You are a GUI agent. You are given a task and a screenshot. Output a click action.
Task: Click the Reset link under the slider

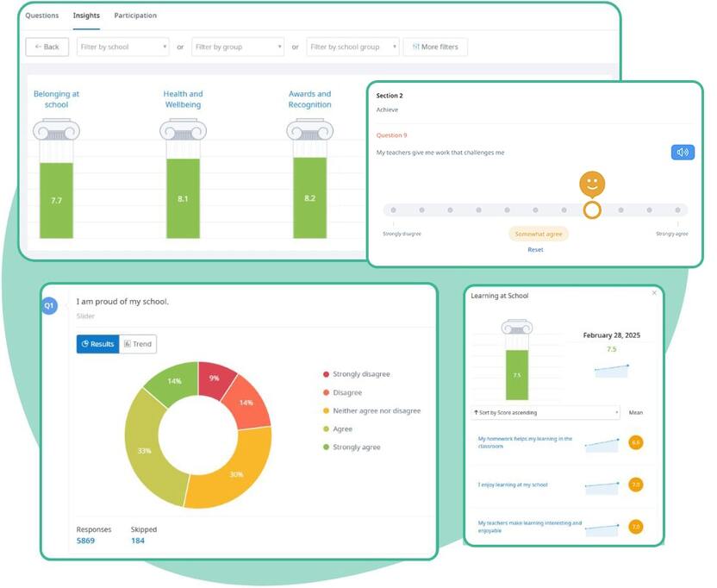tap(536, 250)
